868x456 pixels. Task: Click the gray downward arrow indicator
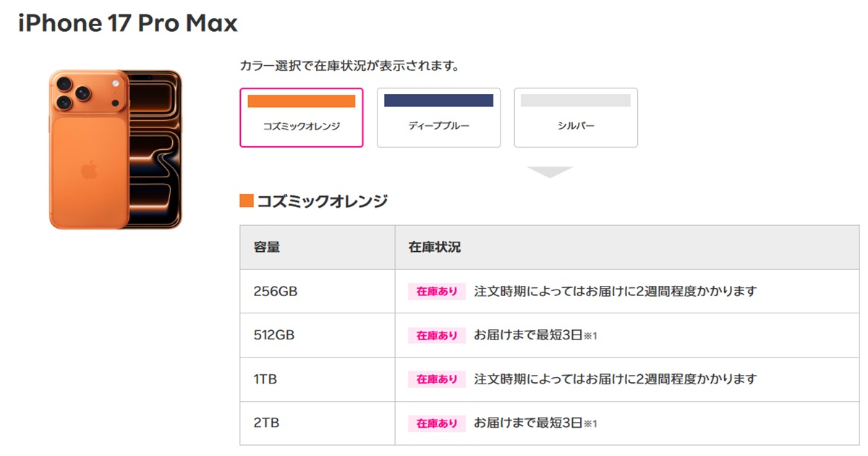(551, 172)
